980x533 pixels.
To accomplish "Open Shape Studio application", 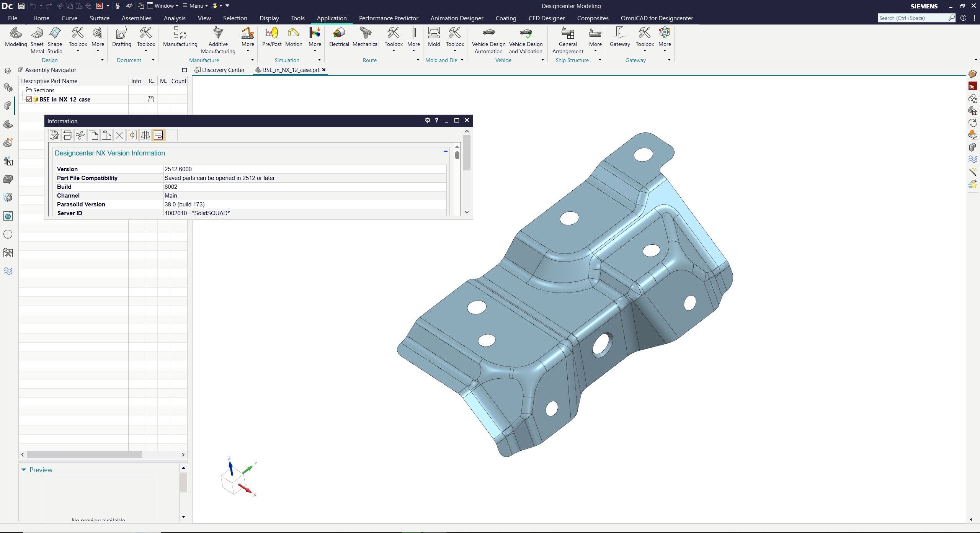I will tap(55, 40).
